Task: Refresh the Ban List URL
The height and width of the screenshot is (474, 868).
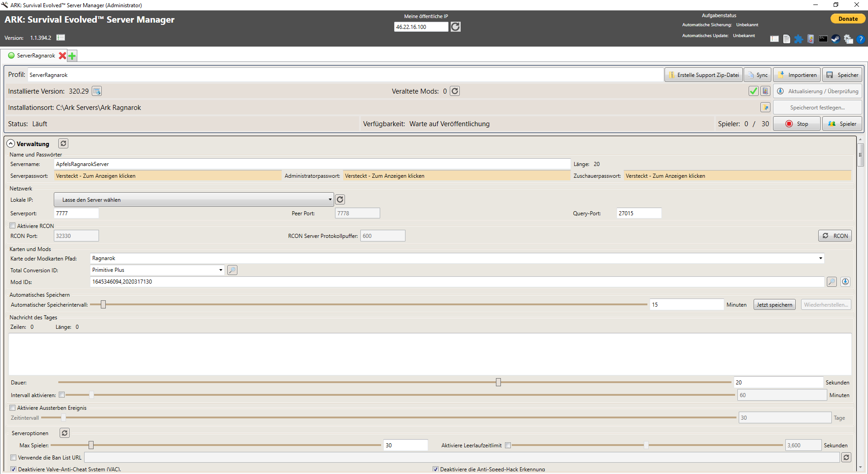Action: point(846,458)
